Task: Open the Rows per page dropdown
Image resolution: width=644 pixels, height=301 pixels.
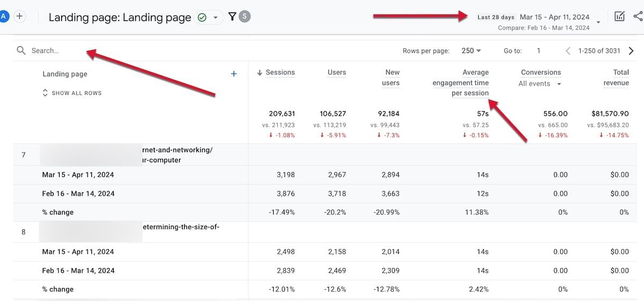Action: (471, 51)
